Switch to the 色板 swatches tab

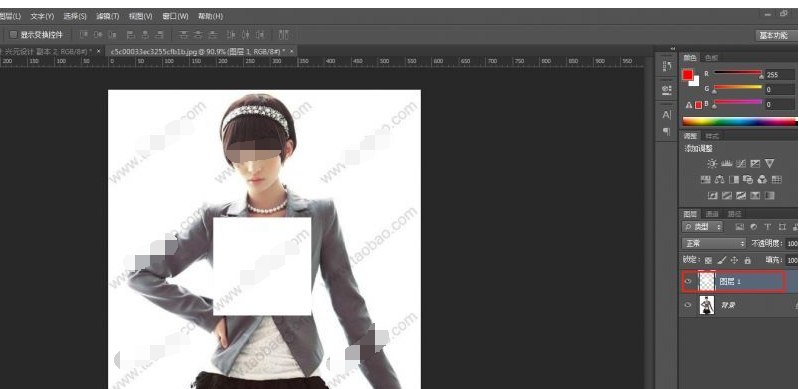[x=711, y=58]
